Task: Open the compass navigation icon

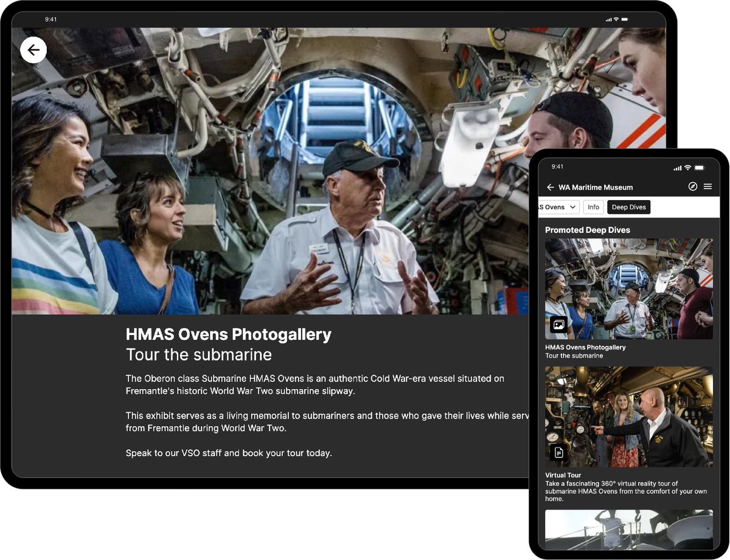Action: [x=692, y=187]
